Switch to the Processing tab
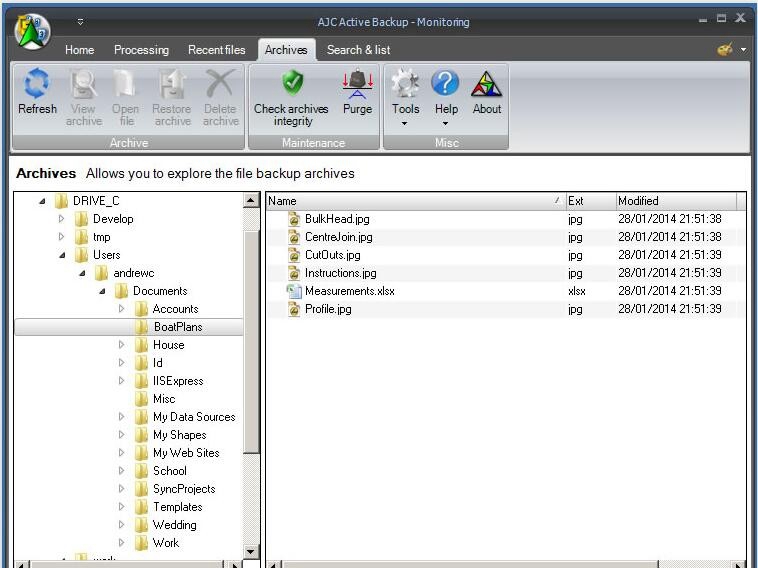The width and height of the screenshot is (758, 568). (141, 50)
